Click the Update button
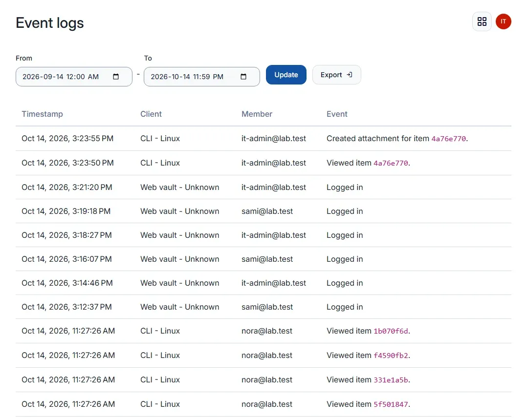The width and height of the screenshot is (527, 420). (286, 75)
